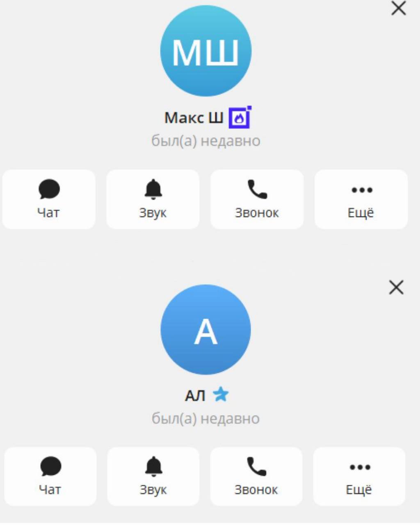Viewport: 420px width, 525px height.
Task: Click the bell icon in Макс Ш's panel
Action: (153, 189)
